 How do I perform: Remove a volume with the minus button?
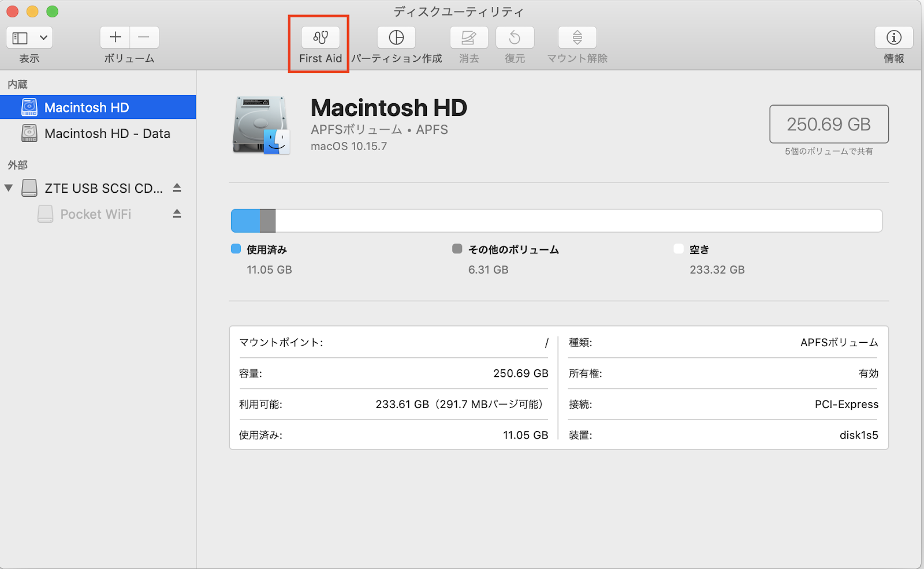click(144, 38)
